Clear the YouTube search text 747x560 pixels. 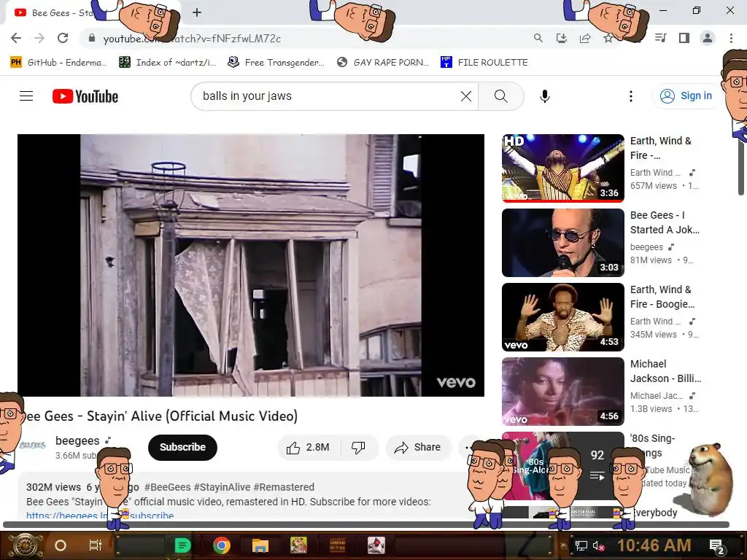(466, 96)
